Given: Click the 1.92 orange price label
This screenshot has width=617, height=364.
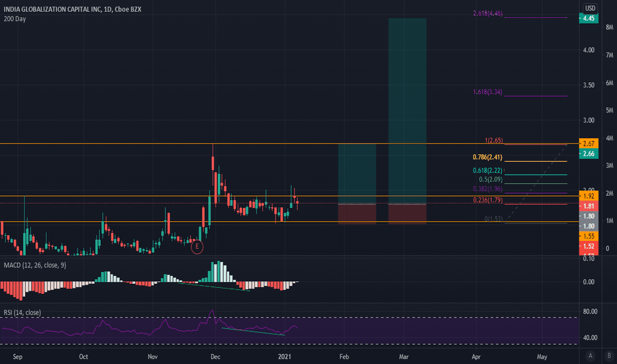Looking at the screenshot, I should [x=589, y=196].
